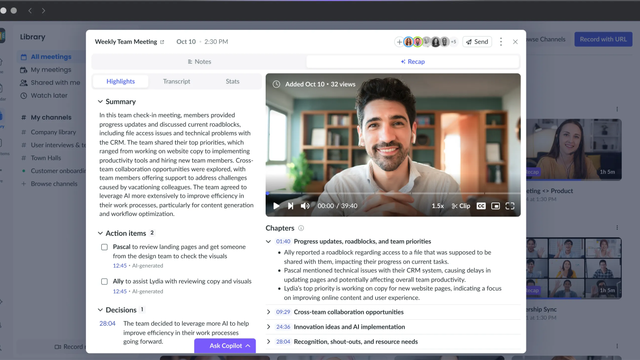The image size is (640, 360).
Task: Add participant with plus icon
Action: tap(399, 42)
